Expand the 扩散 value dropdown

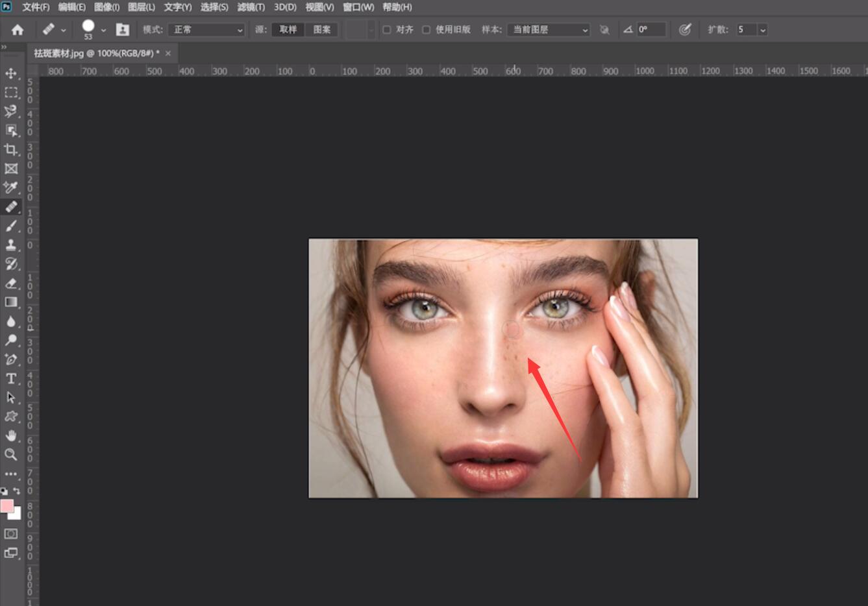pos(763,30)
